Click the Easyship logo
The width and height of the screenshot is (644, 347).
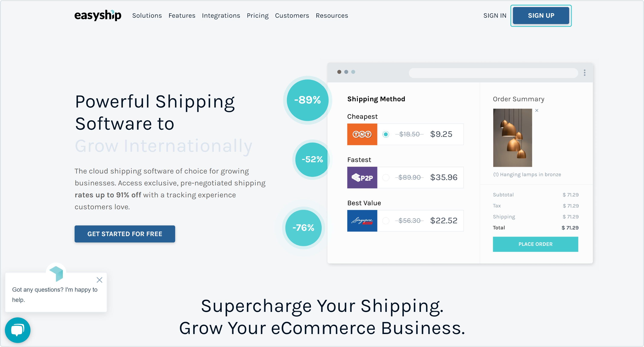click(x=98, y=16)
